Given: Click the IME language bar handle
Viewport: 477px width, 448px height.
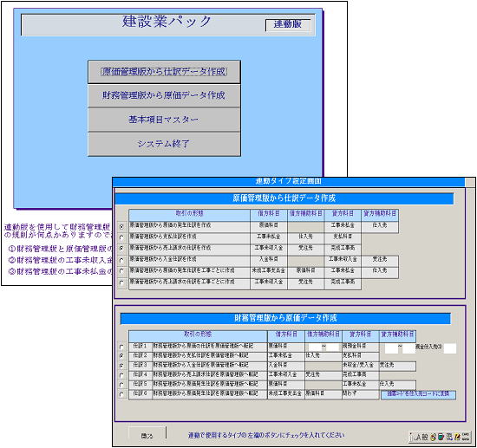Looking at the screenshot, I should pos(411,437).
